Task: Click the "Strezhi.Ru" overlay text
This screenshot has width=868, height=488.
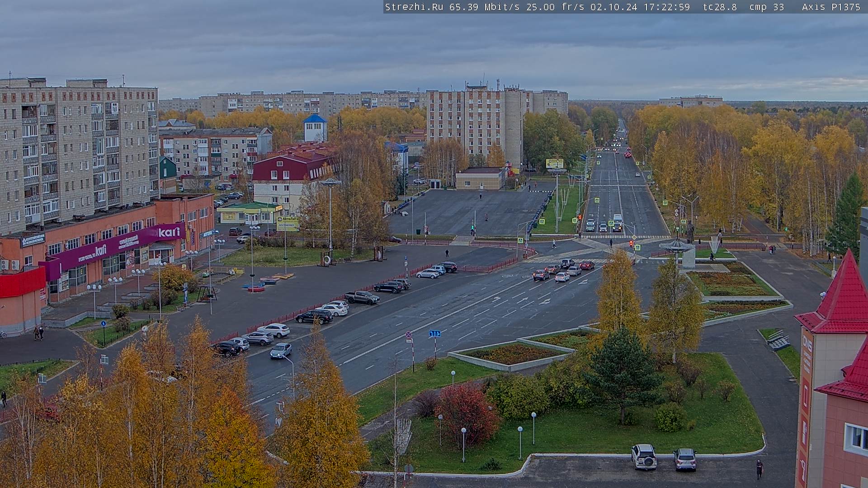Action: tap(414, 7)
